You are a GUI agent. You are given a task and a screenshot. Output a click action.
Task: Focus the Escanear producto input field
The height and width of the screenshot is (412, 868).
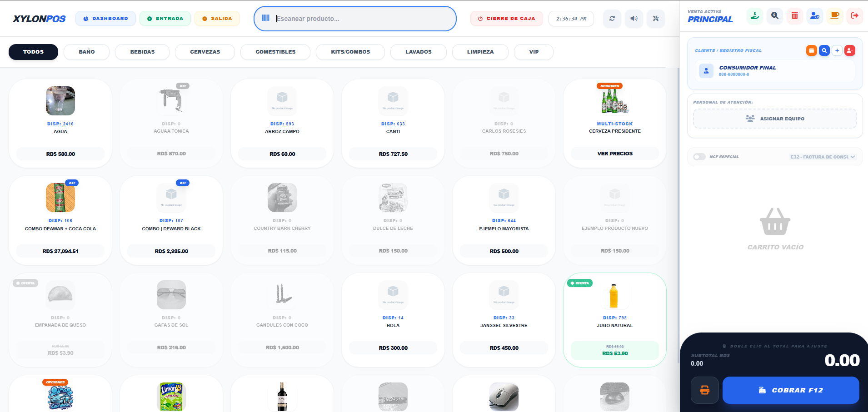click(x=355, y=19)
